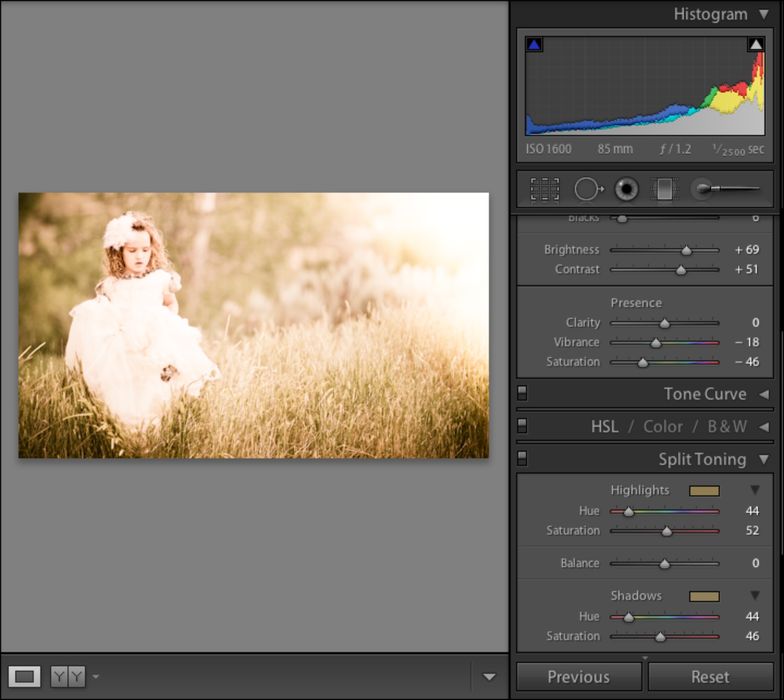Click the Previous button
The width and height of the screenshot is (784, 700).
(x=579, y=677)
